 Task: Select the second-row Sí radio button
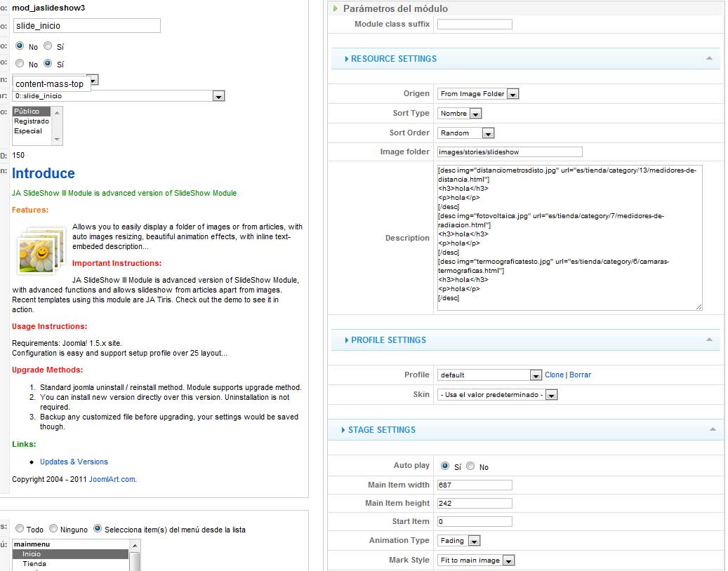(48, 63)
